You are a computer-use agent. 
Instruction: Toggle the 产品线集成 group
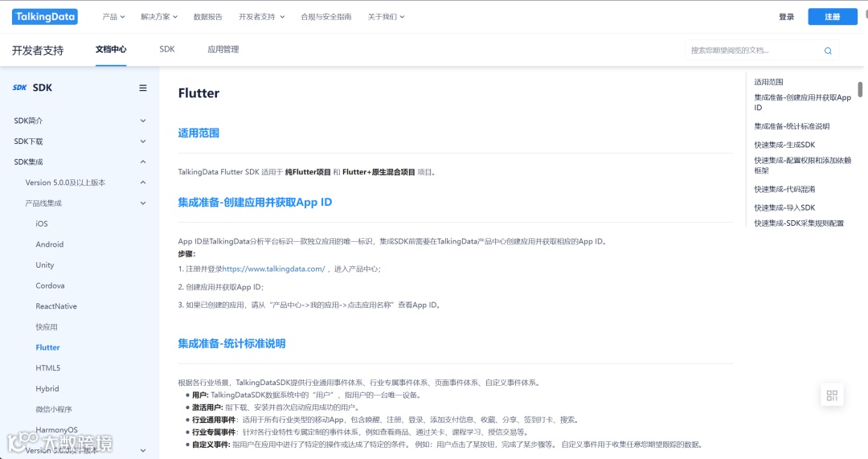85,203
